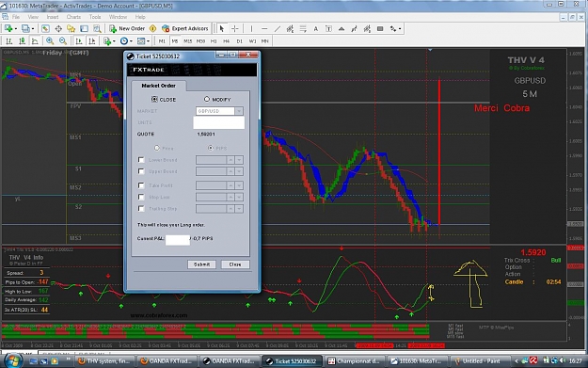Open the Navigator folder-star icon
The height and width of the screenshot is (368, 588).
71,28
